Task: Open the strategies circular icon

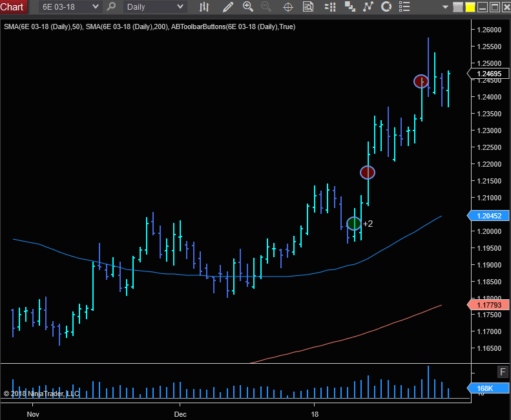Action: (x=386, y=6)
